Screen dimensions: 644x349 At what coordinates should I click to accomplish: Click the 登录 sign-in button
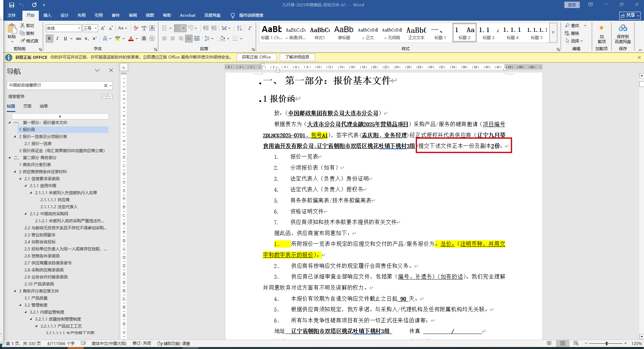click(x=572, y=5)
